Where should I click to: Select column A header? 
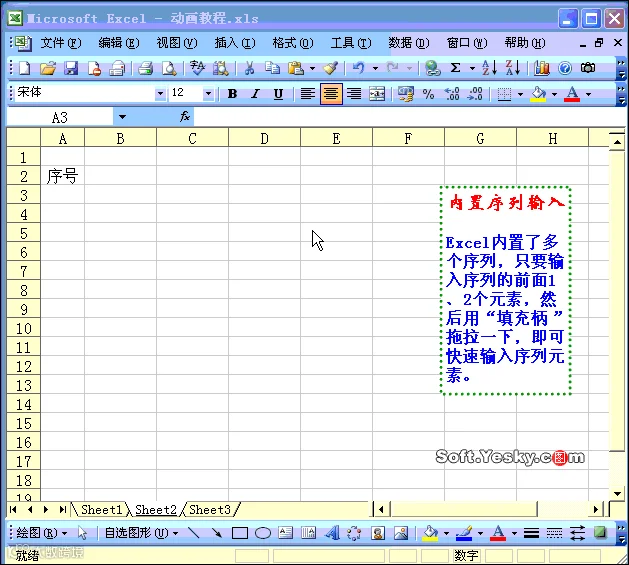tap(63, 138)
